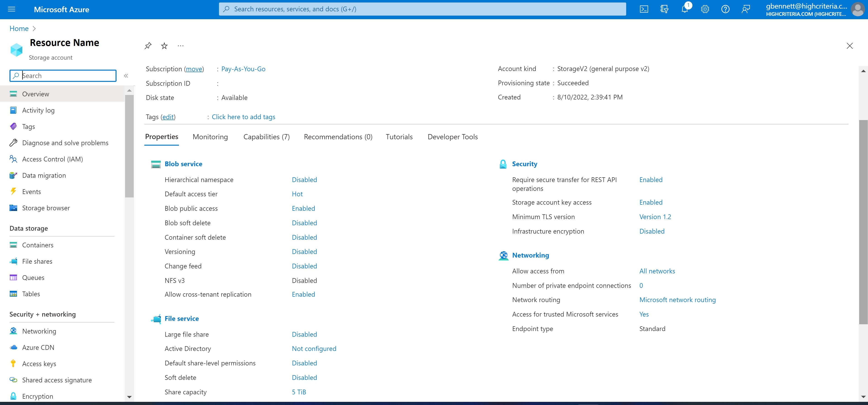Viewport: 868px width, 405px height.
Task: Click Click here to add tags link
Action: pyautogui.click(x=243, y=117)
